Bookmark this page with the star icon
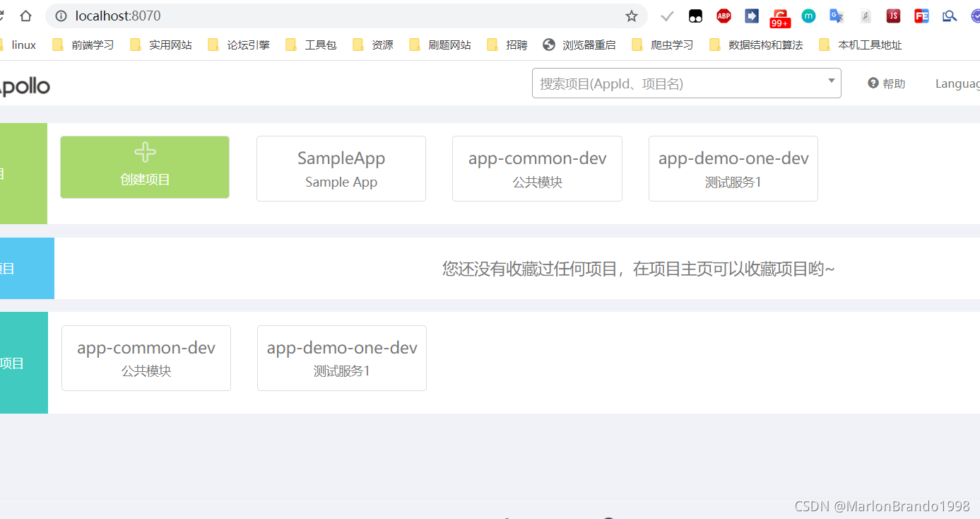The height and width of the screenshot is (519, 980). pos(631,16)
